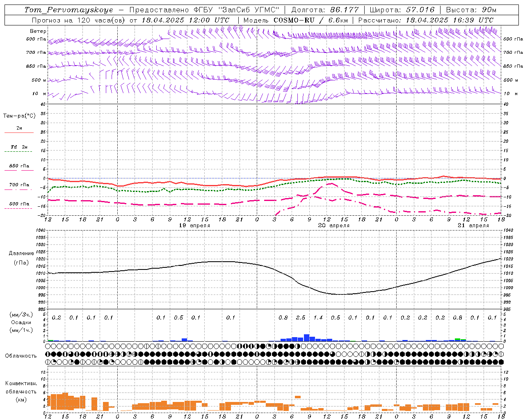
Task: Click the station name Tom_Pervomayskoye in header
Action: pyautogui.click(x=68, y=10)
